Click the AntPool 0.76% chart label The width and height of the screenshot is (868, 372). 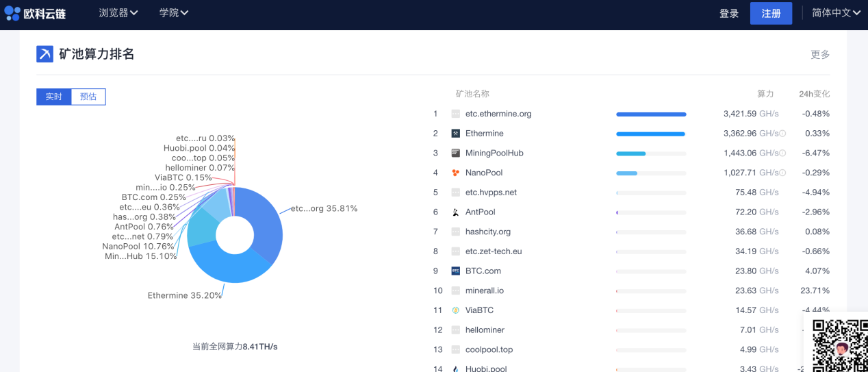tap(144, 227)
